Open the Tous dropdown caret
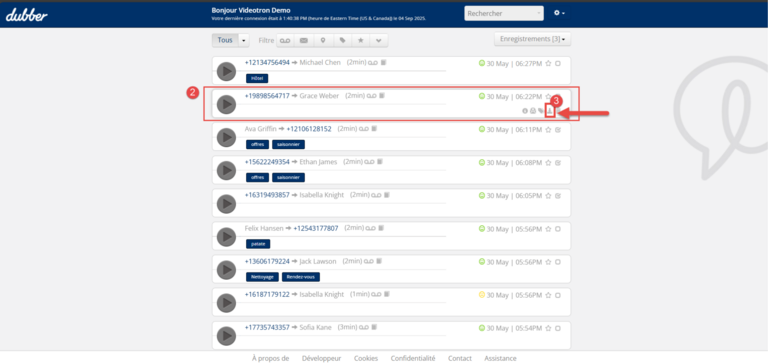768x364 pixels. 244,41
